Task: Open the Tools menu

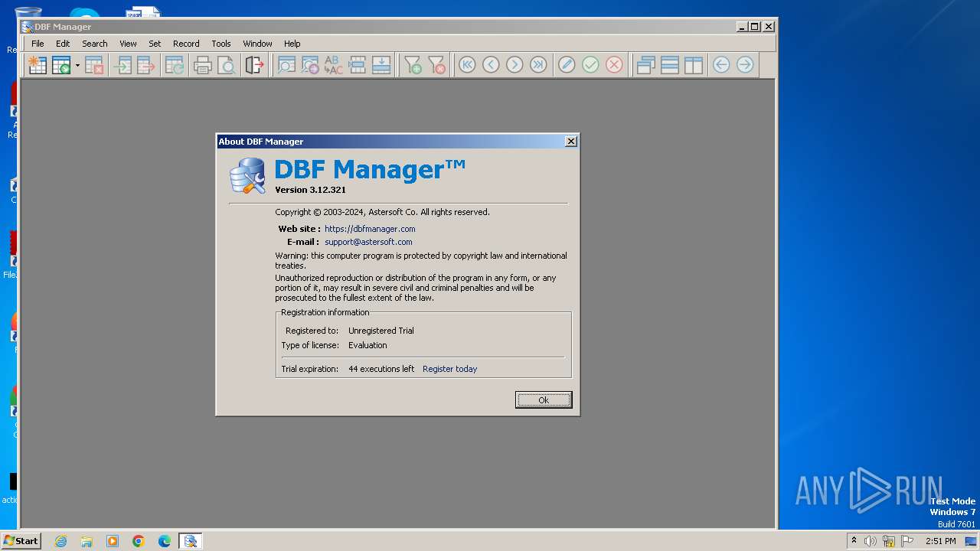Action: pos(221,44)
